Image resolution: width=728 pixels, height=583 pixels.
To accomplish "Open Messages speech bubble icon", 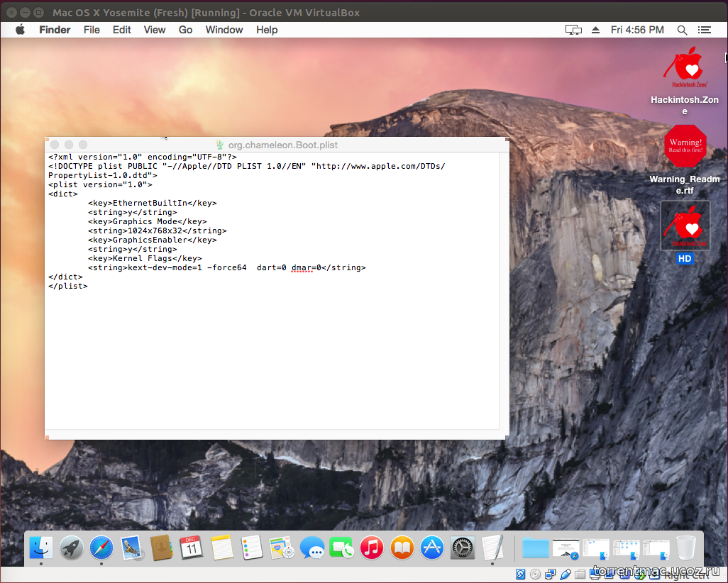I will (311, 548).
